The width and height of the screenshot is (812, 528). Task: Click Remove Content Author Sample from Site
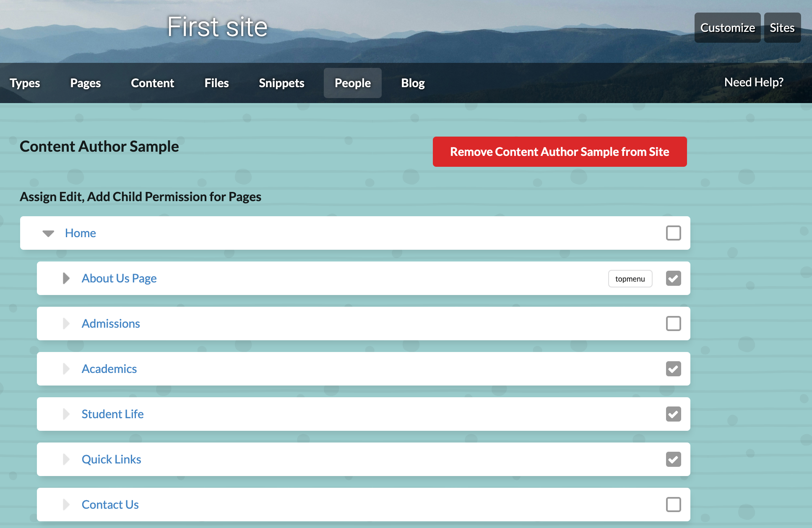(560, 152)
